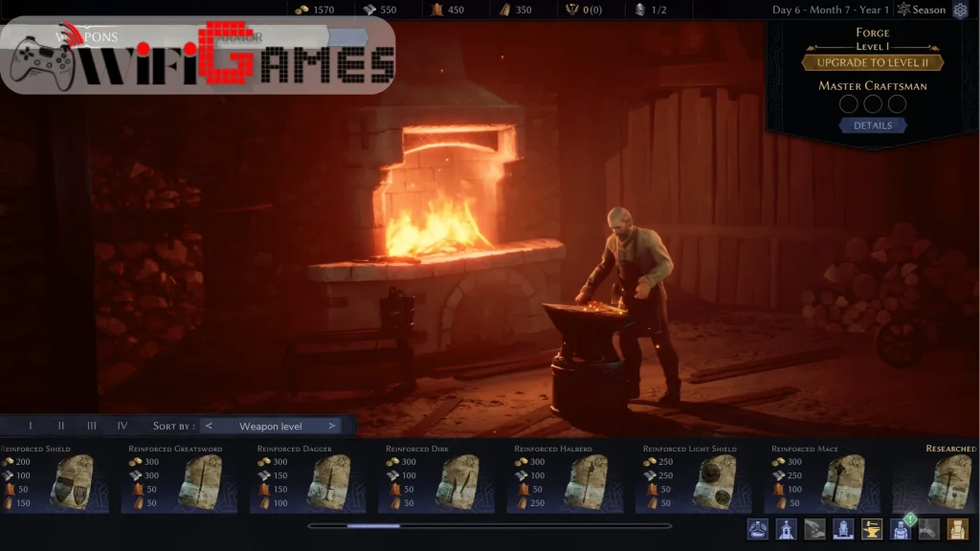Click the Reinforced Light Shield title text
Viewport: 980px width, 551px height.
(x=689, y=449)
